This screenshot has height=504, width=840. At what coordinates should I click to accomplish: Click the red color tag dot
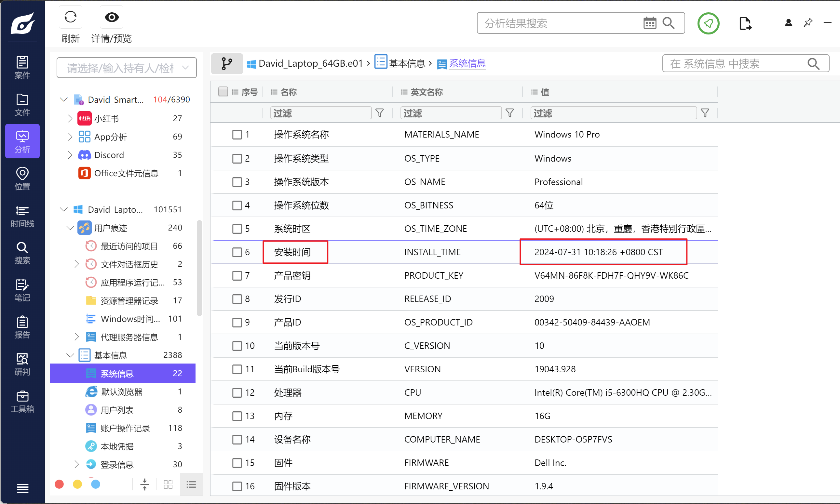tap(59, 484)
